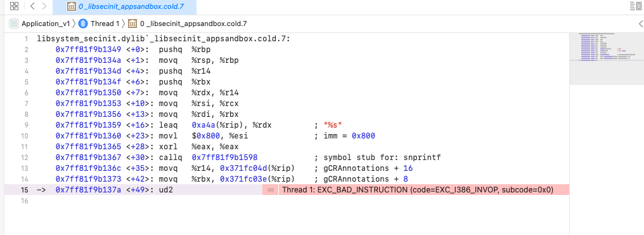The image size is (644, 235).
Task: Click the minimap code overview
Action: (607, 47)
